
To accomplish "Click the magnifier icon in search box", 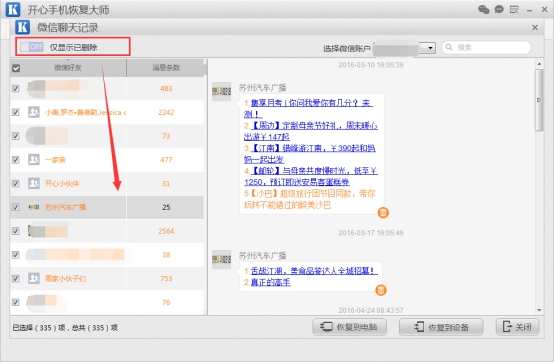I will tap(449, 47).
